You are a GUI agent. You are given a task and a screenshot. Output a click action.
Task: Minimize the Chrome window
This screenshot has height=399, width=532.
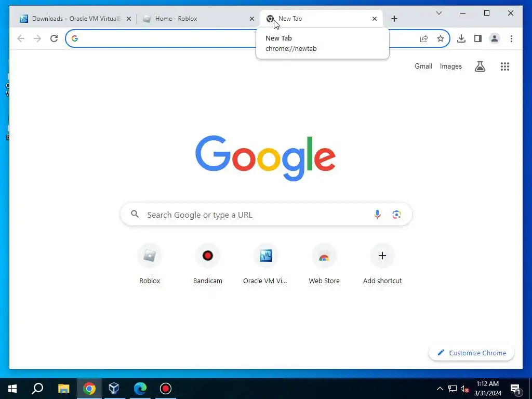click(463, 13)
